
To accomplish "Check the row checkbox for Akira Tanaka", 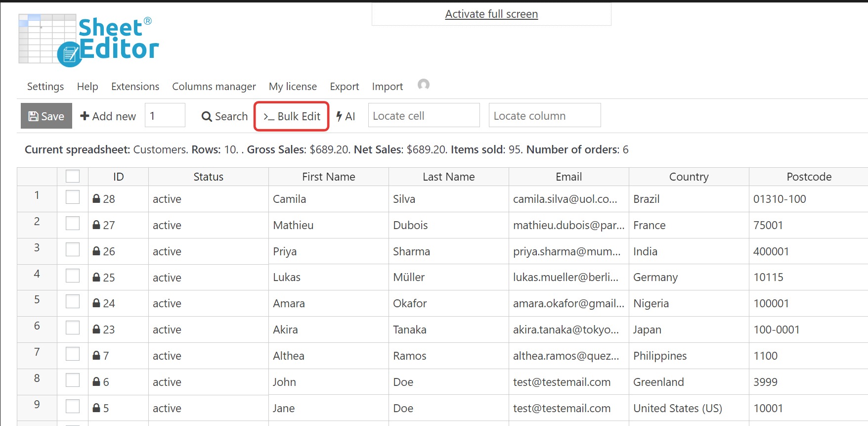I will point(73,328).
